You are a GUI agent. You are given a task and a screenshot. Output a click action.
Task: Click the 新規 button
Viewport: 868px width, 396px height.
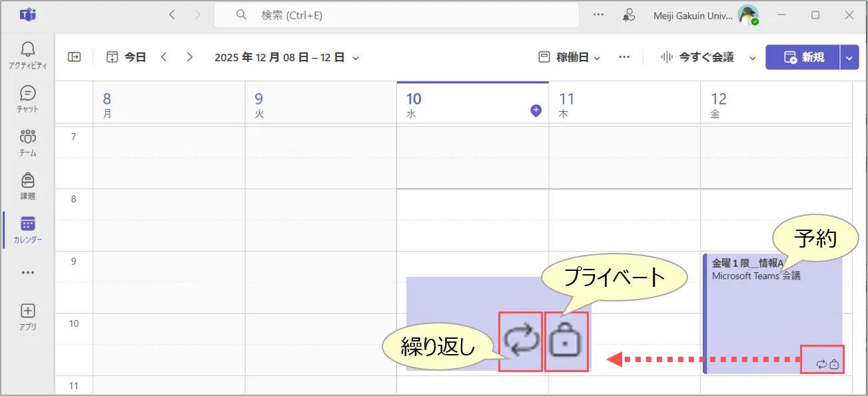click(x=803, y=57)
